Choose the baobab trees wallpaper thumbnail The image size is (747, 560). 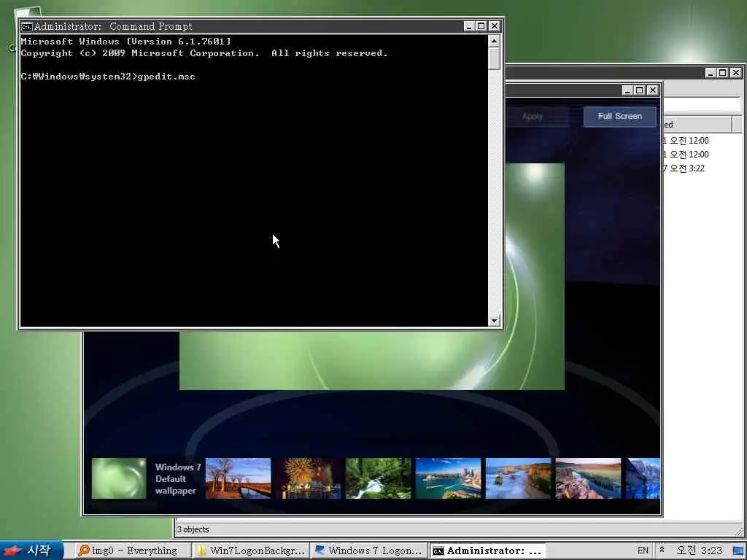pos(239,478)
